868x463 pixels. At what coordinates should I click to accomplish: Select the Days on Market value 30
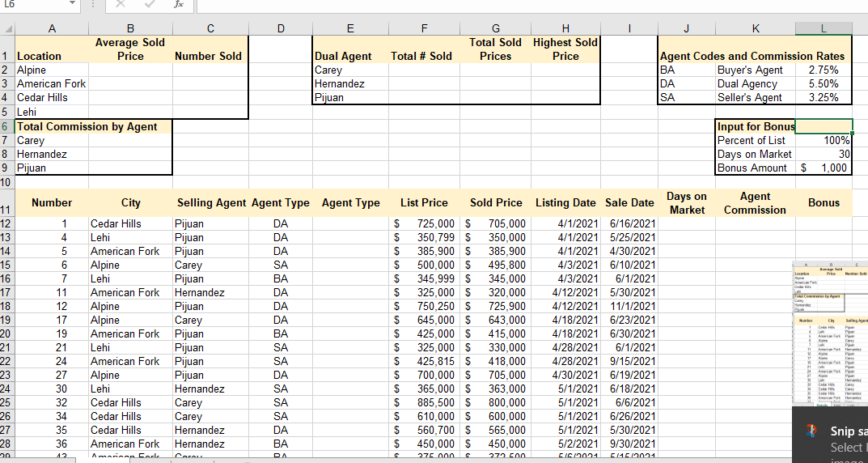(x=824, y=154)
